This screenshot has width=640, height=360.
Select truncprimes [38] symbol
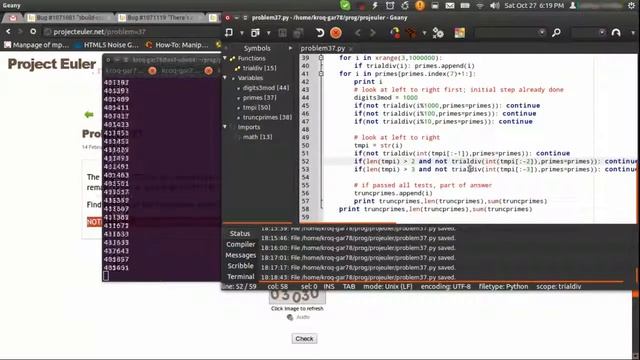click(267, 117)
